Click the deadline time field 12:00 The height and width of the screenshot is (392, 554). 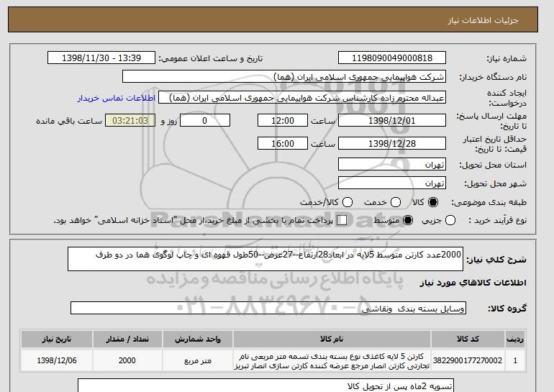283,120
